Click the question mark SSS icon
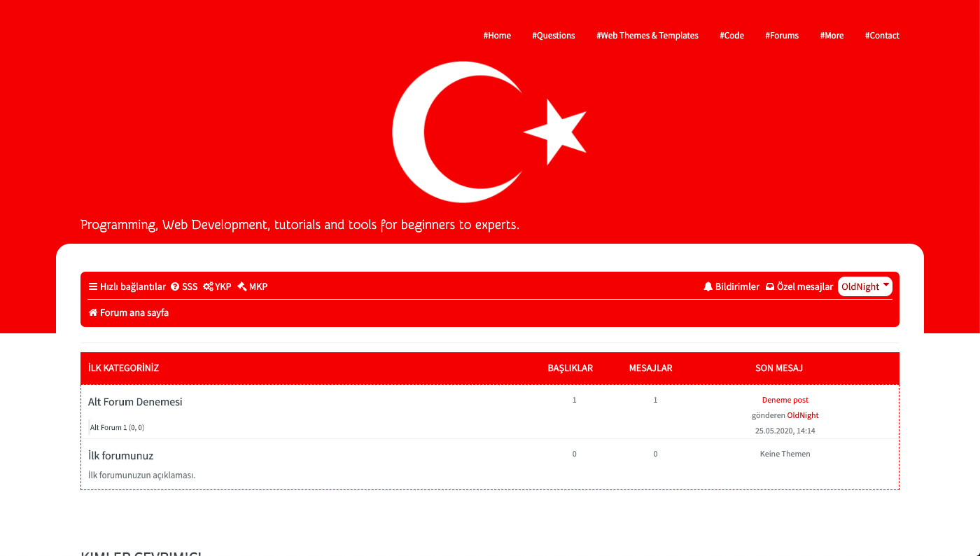980x556 pixels. click(x=175, y=286)
